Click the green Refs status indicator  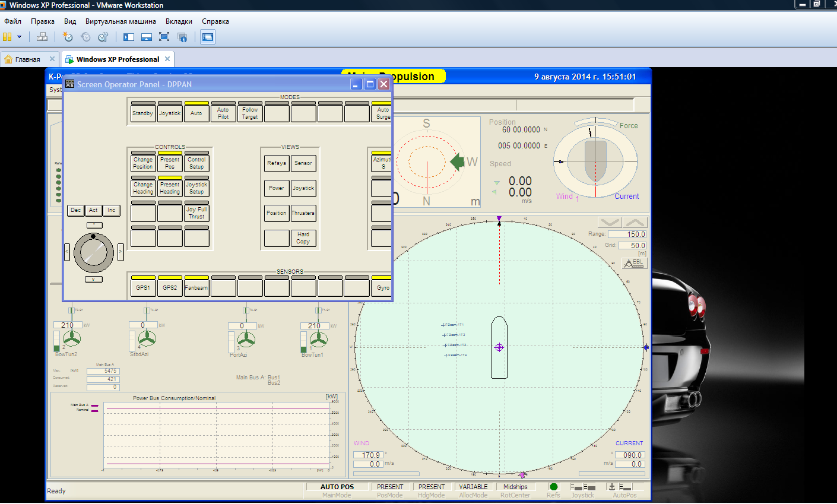(553, 487)
